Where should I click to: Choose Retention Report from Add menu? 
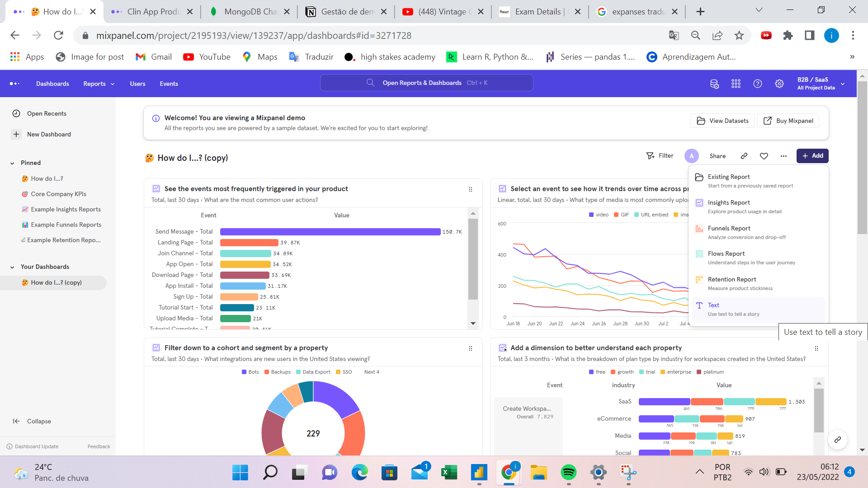759,283
